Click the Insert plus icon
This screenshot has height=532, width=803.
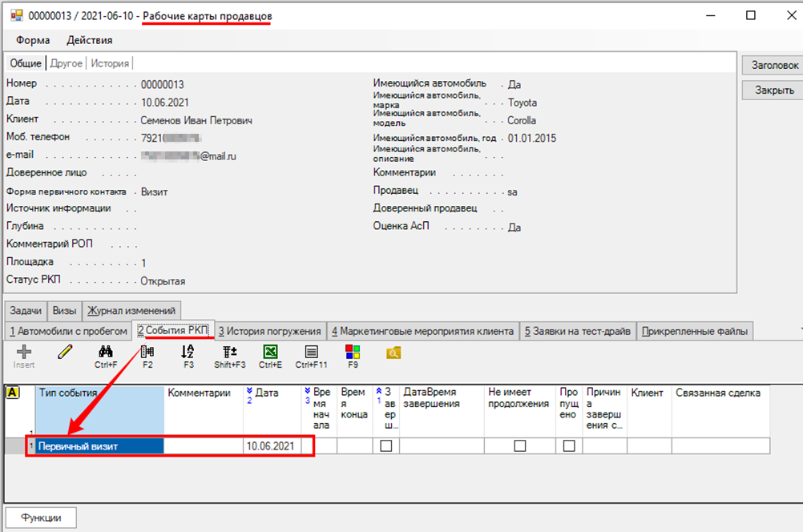[24, 353]
